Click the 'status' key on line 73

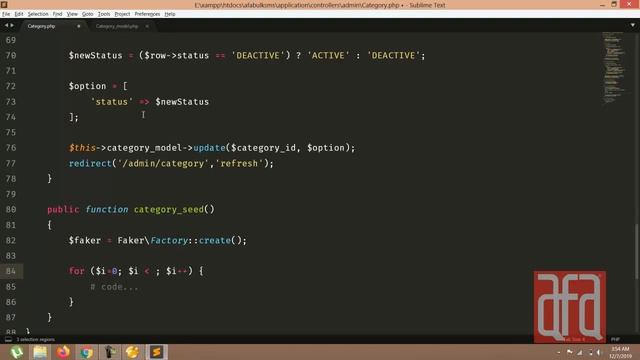tap(112, 102)
